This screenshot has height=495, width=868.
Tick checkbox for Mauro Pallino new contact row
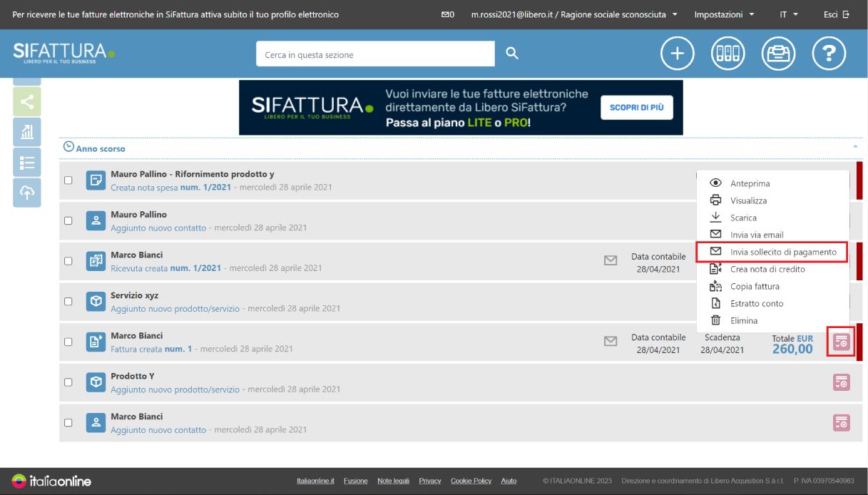click(68, 221)
